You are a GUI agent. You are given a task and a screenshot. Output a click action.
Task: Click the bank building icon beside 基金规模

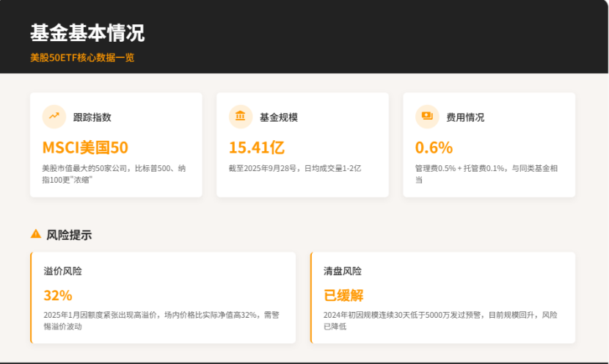pyautogui.click(x=240, y=116)
